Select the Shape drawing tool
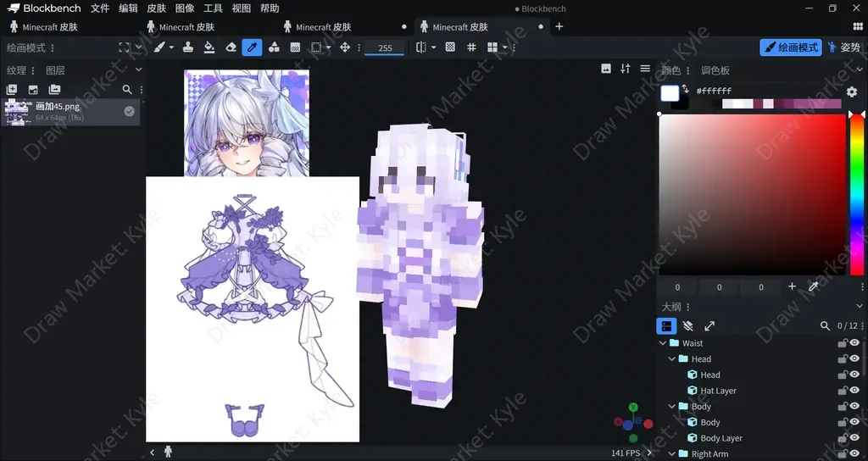 274,47
